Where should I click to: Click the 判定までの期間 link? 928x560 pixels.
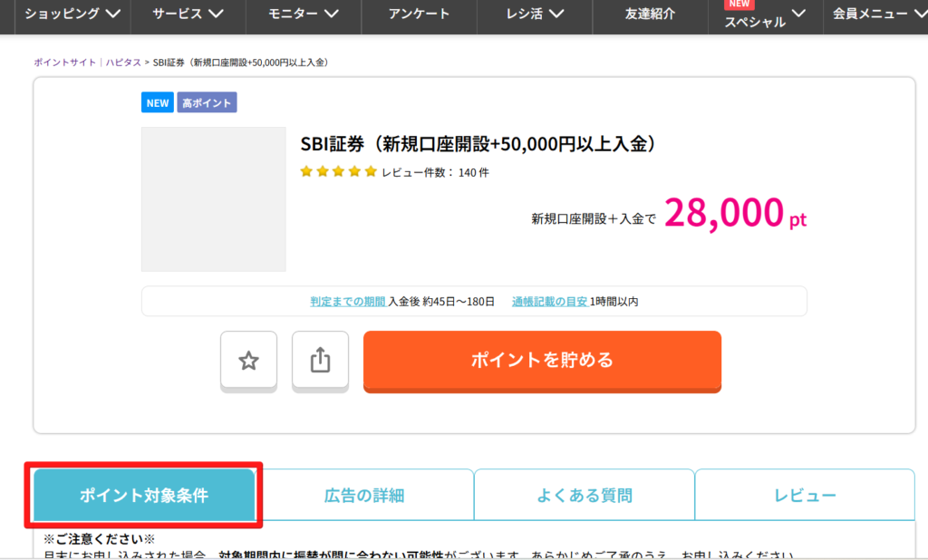click(x=348, y=302)
